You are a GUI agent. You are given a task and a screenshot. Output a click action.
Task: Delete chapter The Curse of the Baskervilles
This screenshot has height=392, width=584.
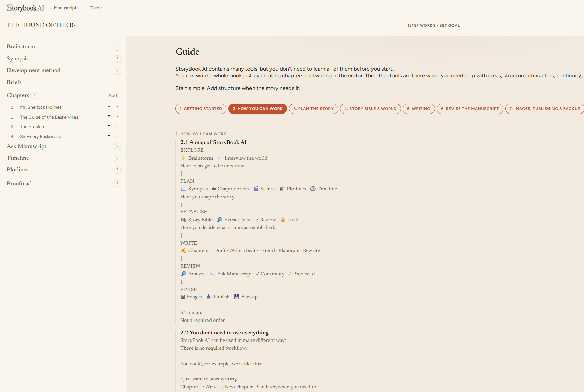click(117, 117)
